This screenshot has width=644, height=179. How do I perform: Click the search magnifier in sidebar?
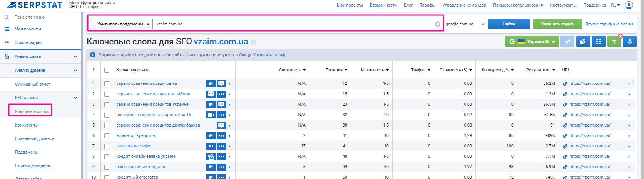point(7,17)
